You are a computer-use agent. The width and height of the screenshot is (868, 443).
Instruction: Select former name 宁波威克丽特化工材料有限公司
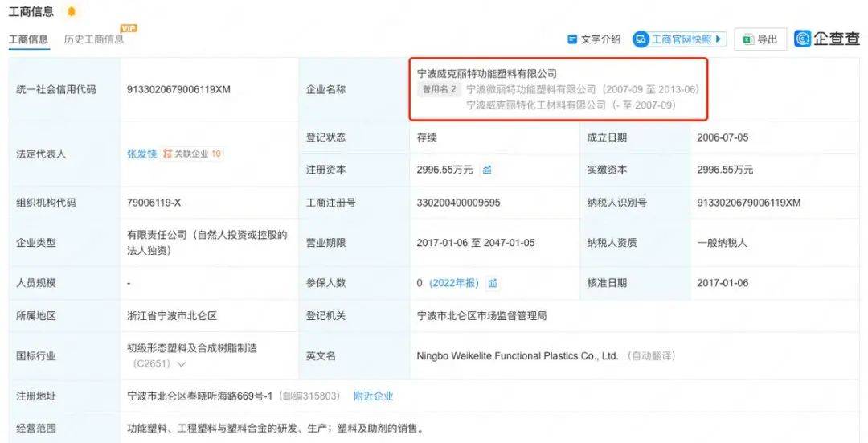[x=536, y=105]
